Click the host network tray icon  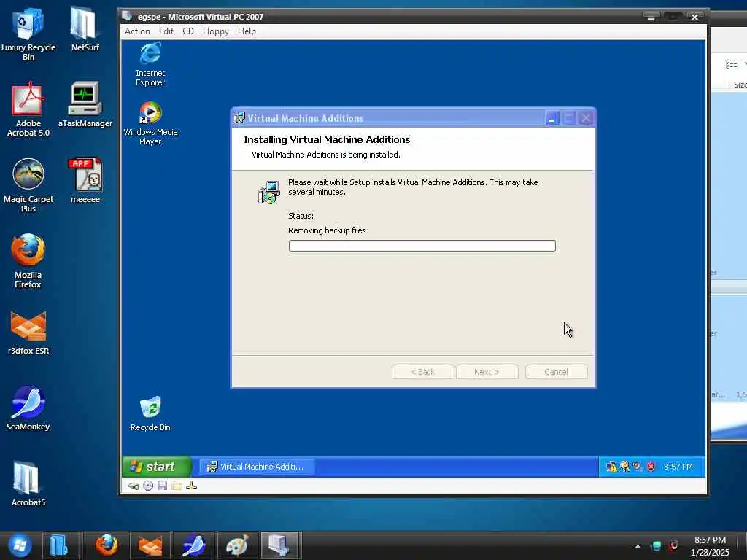(656, 545)
